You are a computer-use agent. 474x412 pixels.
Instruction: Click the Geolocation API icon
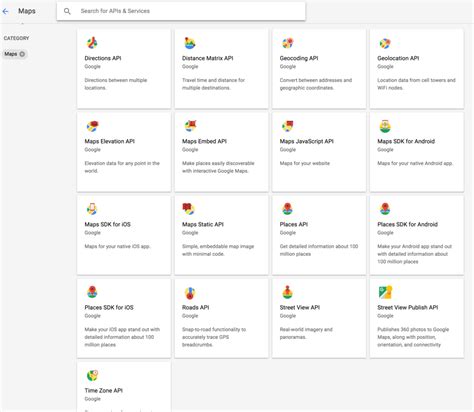(x=385, y=43)
